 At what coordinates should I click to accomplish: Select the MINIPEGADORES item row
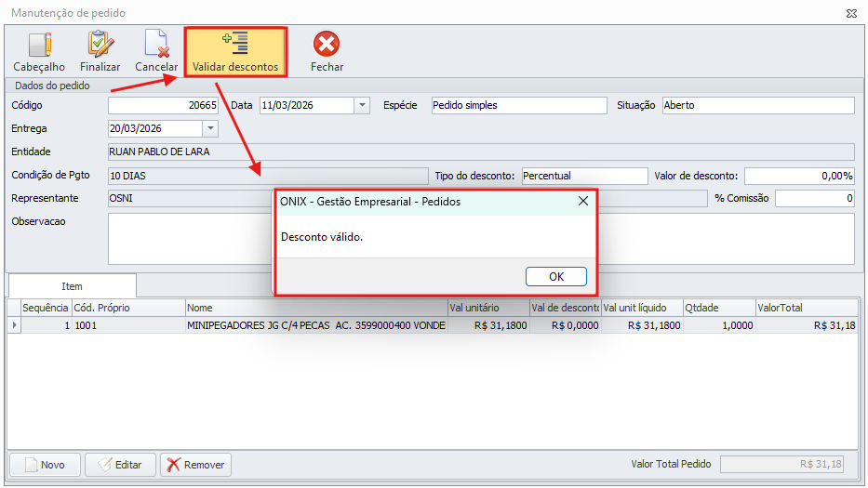(x=316, y=326)
